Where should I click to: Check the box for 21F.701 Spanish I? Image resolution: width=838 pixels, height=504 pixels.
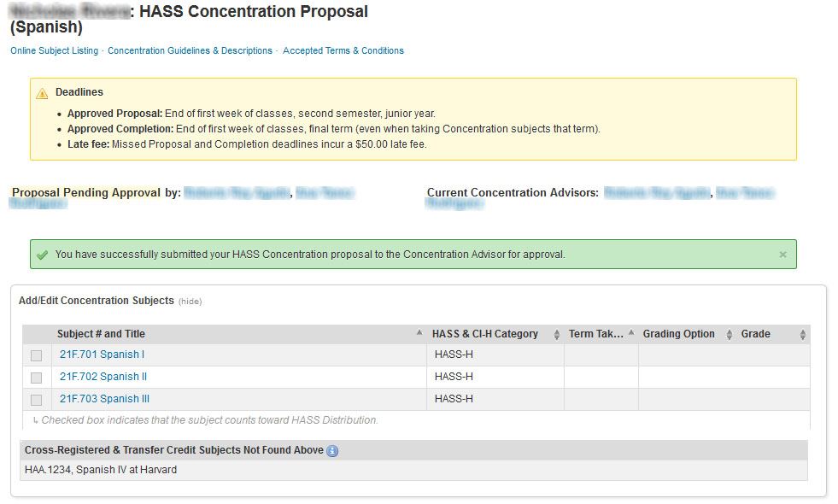36,355
